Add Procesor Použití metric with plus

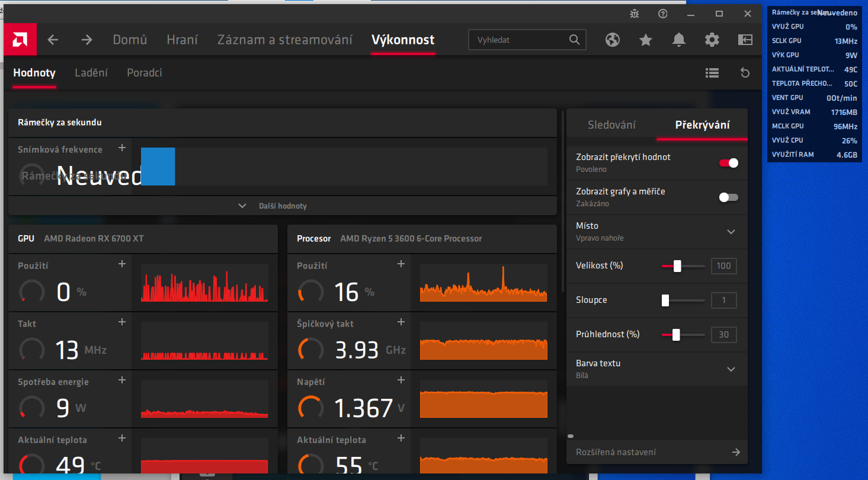[401, 264]
